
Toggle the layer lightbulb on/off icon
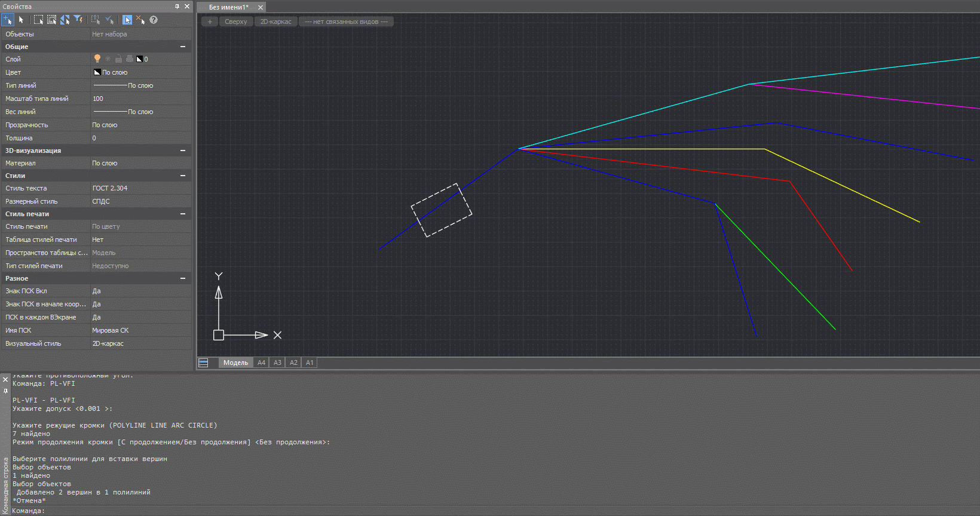click(97, 59)
